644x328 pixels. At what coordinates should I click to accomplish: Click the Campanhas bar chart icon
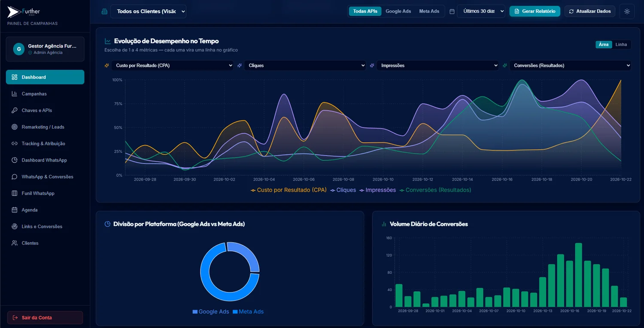(x=14, y=94)
